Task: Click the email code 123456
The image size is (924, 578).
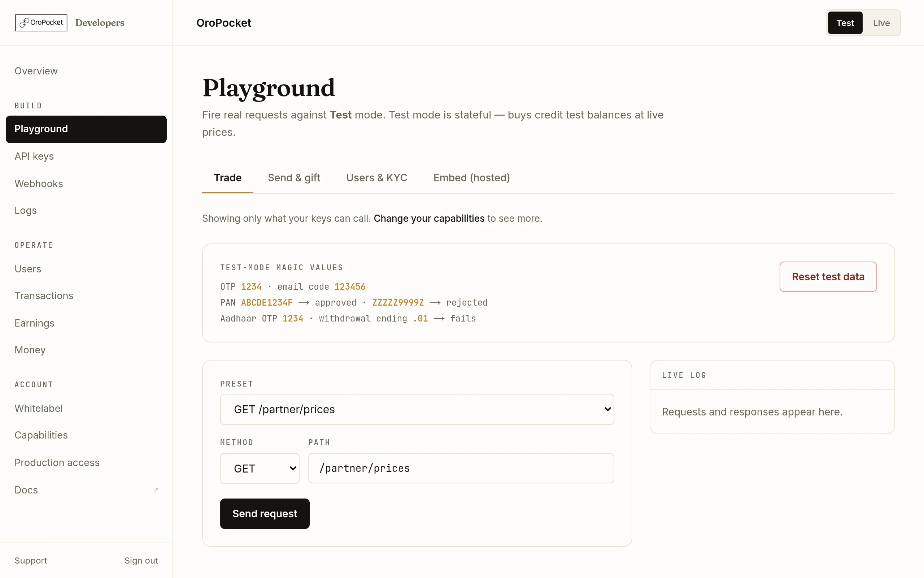Action: 350,287
